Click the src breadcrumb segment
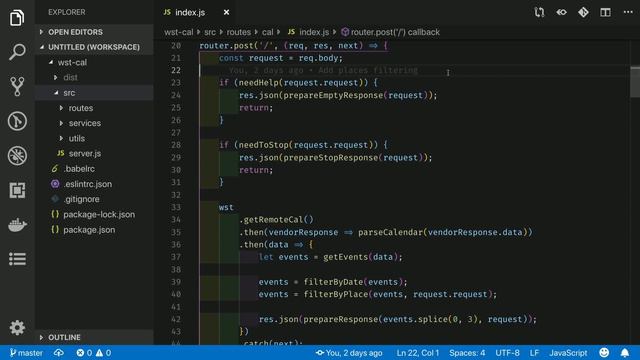Screen dimensions: 640x360 210,32
